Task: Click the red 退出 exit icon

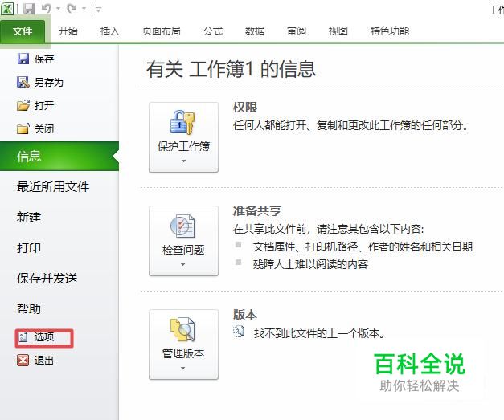Action: pos(23,361)
